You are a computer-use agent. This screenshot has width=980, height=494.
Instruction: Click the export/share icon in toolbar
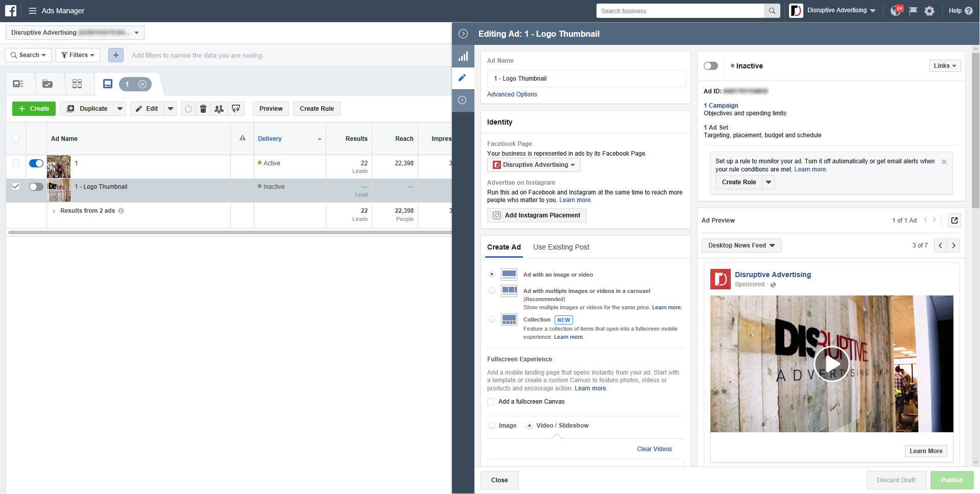click(x=236, y=109)
